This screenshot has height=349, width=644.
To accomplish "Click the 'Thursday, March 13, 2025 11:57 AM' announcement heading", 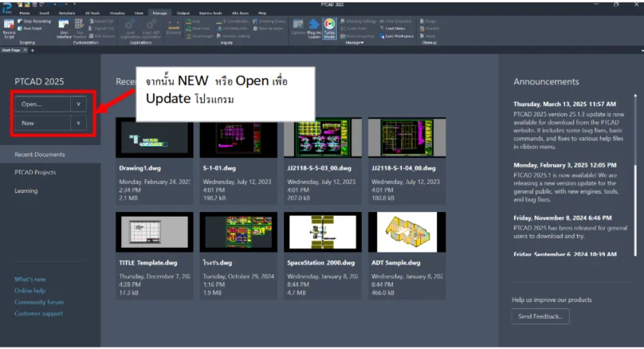I will [x=565, y=104].
